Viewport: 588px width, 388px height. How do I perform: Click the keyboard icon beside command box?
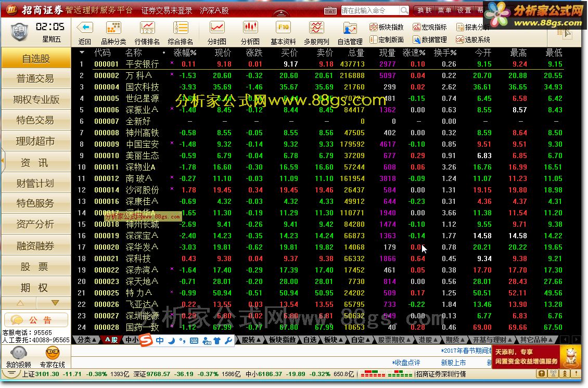pos(330,10)
